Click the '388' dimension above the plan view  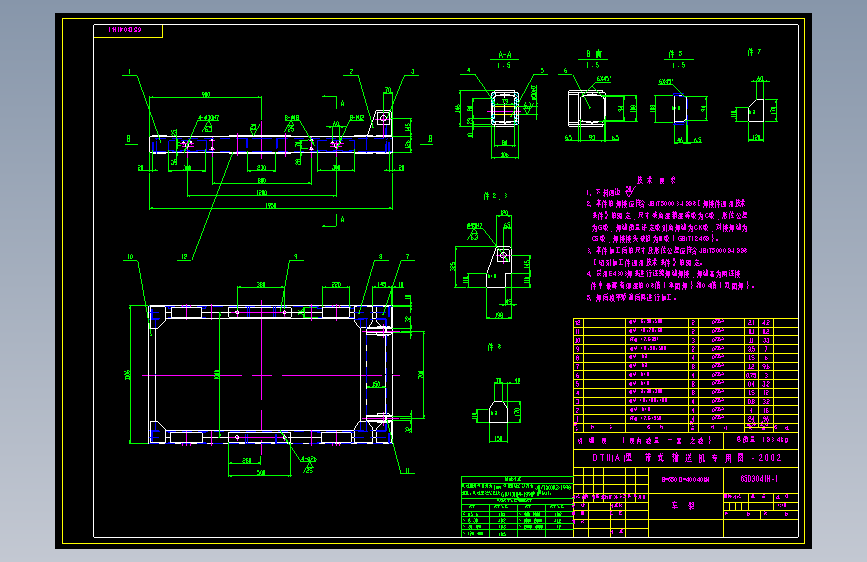260,284
